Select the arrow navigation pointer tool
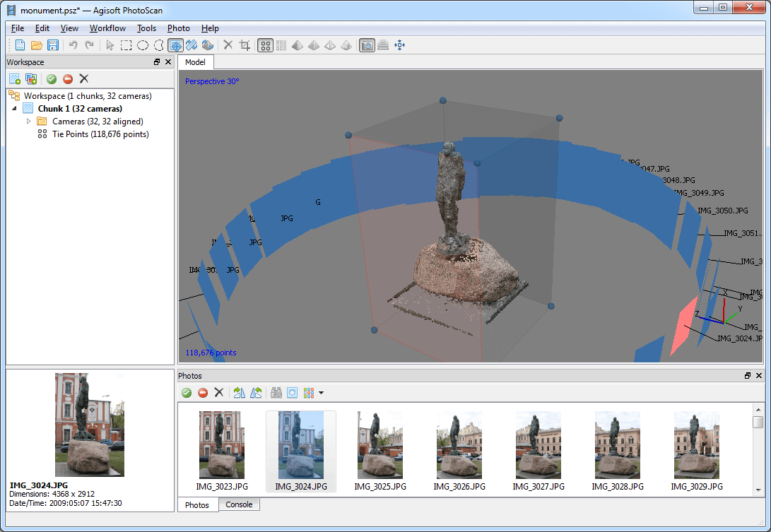This screenshot has height=532, width=771. [x=110, y=45]
